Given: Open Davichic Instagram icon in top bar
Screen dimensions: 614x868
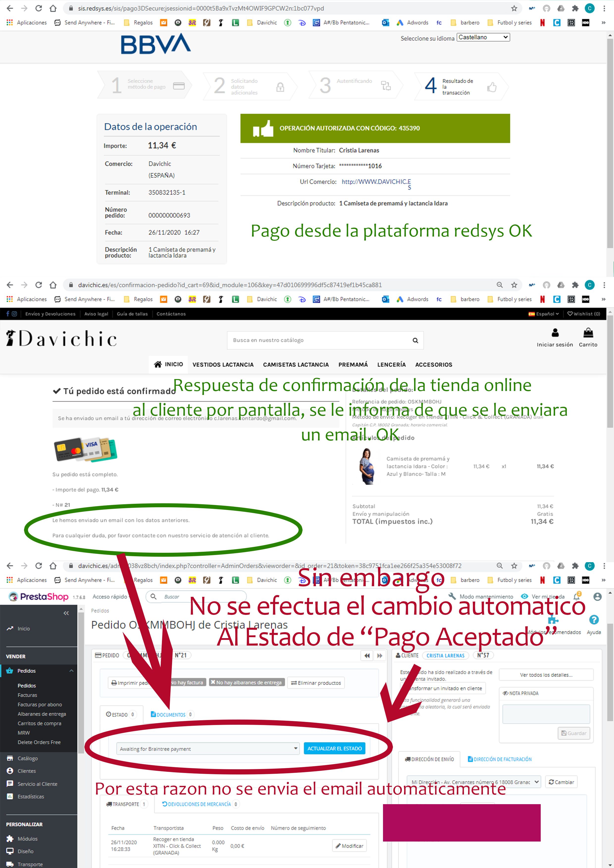Looking at the screenshot, I should click(14, 314).
